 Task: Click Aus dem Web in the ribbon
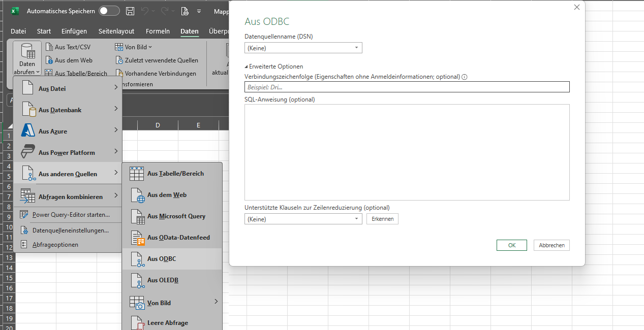[x=69, y=60]
